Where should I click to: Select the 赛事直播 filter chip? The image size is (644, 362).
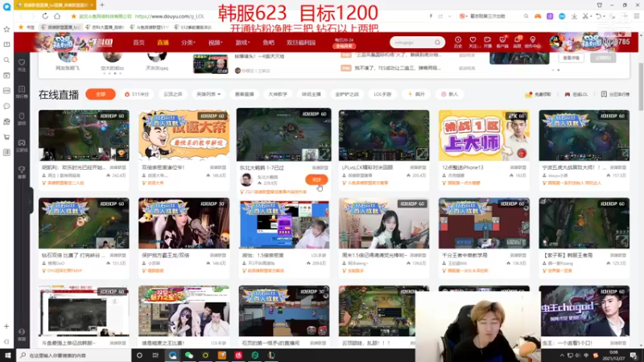[244, 94]
